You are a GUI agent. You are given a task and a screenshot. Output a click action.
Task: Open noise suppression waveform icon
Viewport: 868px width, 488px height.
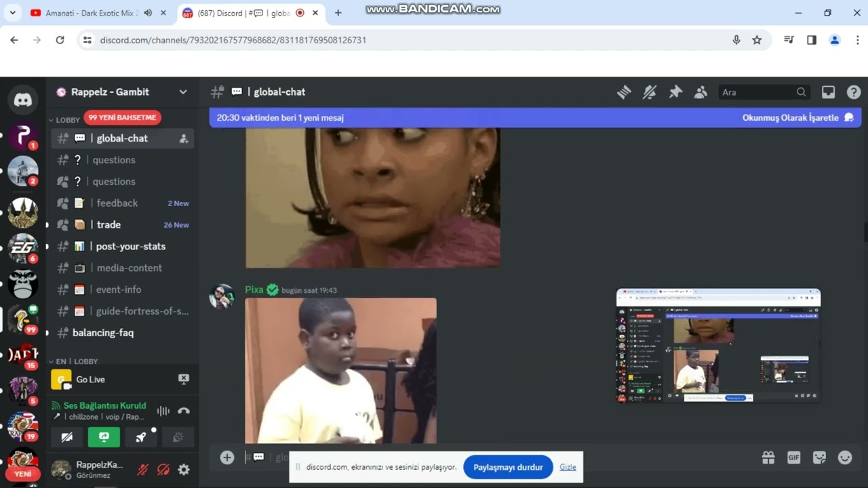click(163, 411)
